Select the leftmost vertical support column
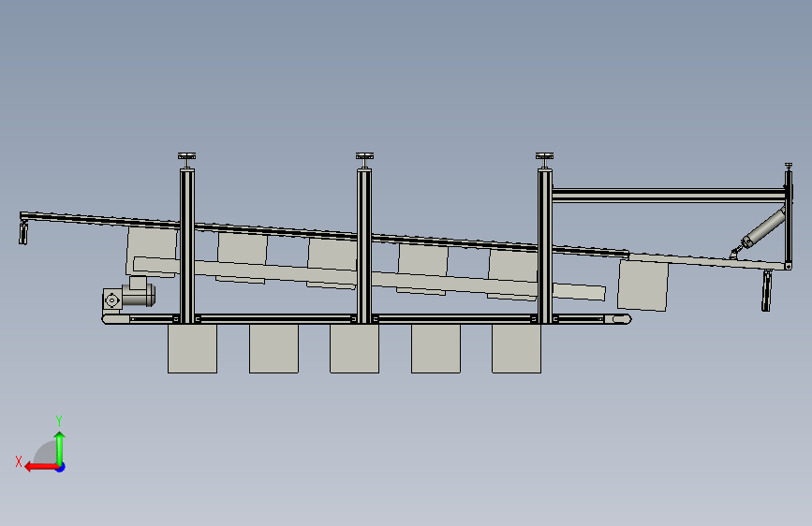812x526 pixels. click(x=187, y=246)
